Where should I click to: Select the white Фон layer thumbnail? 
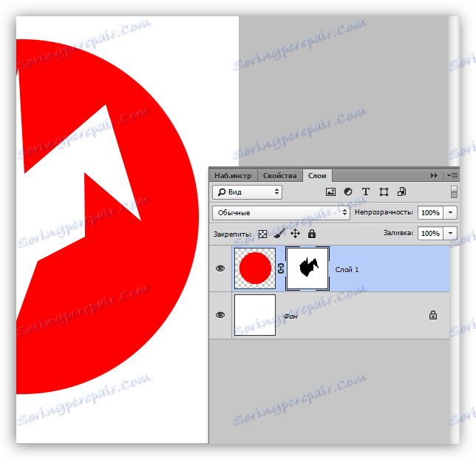click(255, 315)
